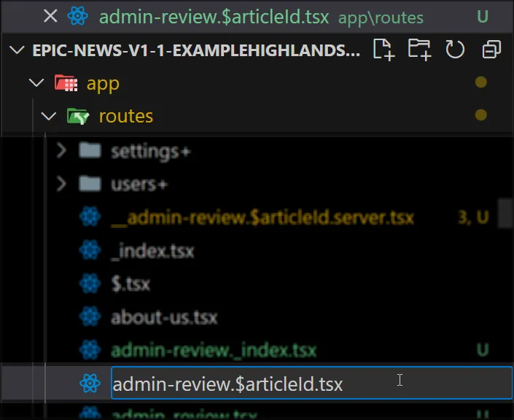Open the $.tsx file
Image resolution: width=514 pixels, height=420 pixels.
pos(131,284)
